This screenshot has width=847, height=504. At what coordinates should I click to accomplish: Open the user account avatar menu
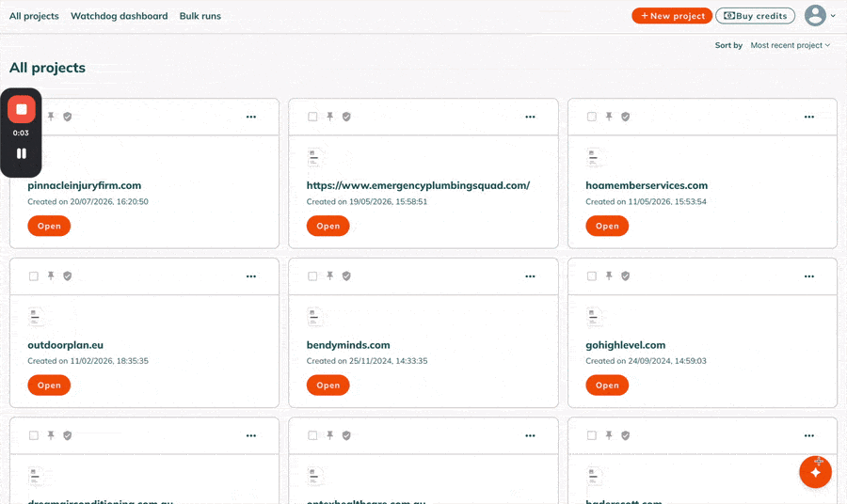point(815,15)
